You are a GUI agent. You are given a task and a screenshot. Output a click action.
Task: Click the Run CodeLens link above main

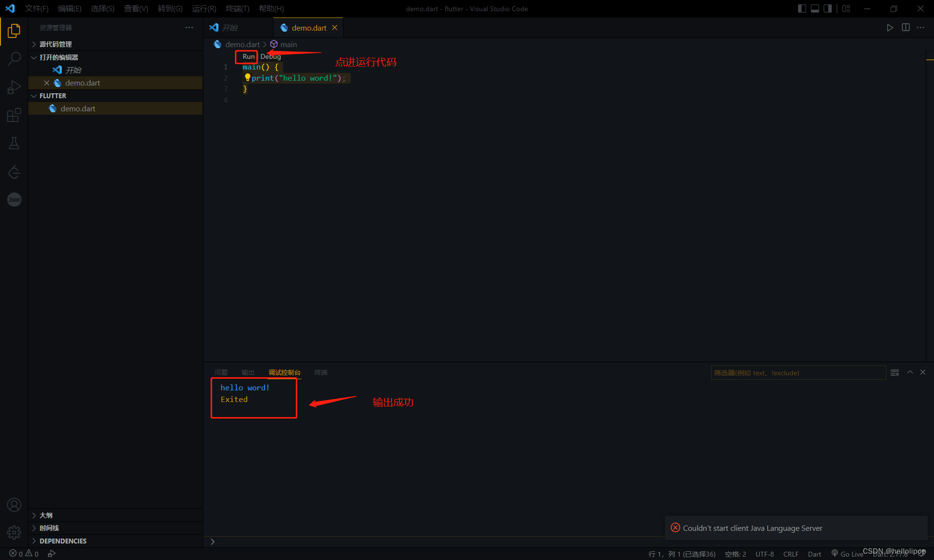(248, 56)
